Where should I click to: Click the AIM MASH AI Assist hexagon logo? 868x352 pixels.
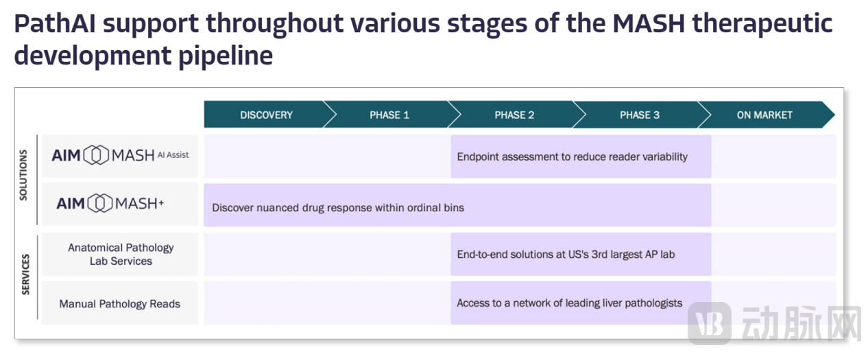click(x=95, y=156)
